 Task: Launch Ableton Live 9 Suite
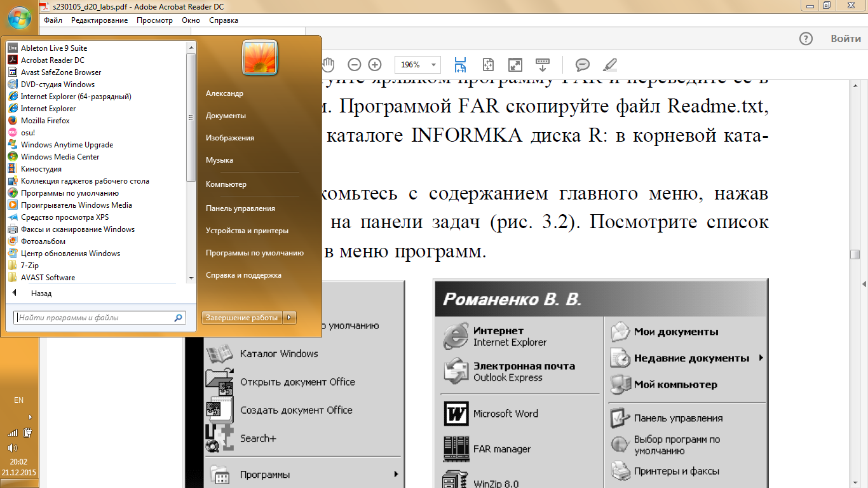coord(54,48)
